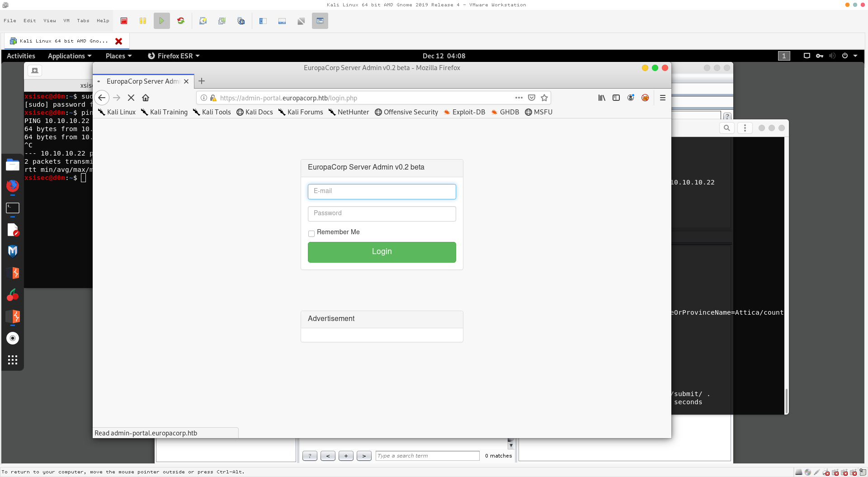
Task: Go back with Firefox's back arrow
Action: [102, 98]
